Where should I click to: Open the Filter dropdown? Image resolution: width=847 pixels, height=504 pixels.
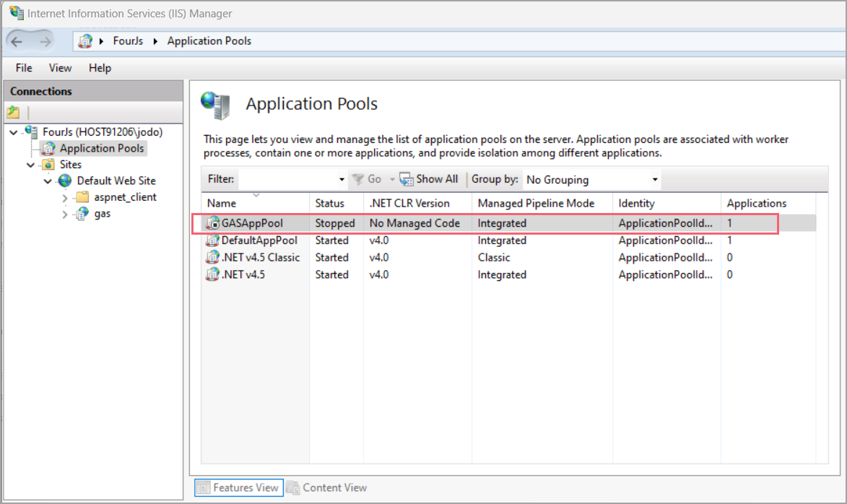(342, 179)
